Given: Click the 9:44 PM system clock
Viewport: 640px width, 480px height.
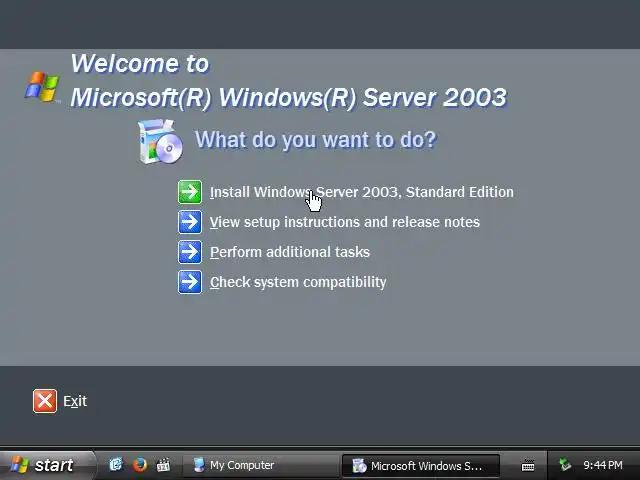Looking at the screenshot, I should tap(603, 465).
